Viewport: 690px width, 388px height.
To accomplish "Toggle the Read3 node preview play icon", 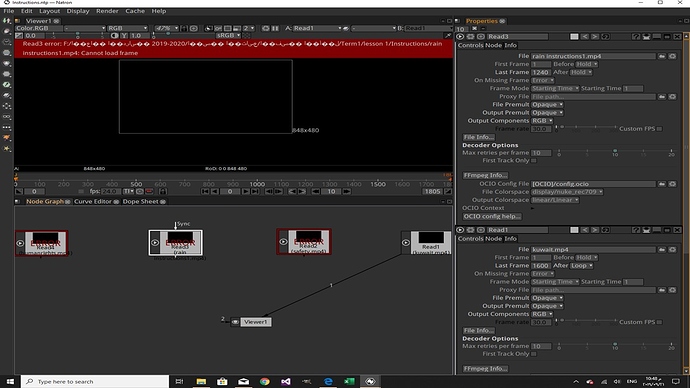I will pos(155,242).
